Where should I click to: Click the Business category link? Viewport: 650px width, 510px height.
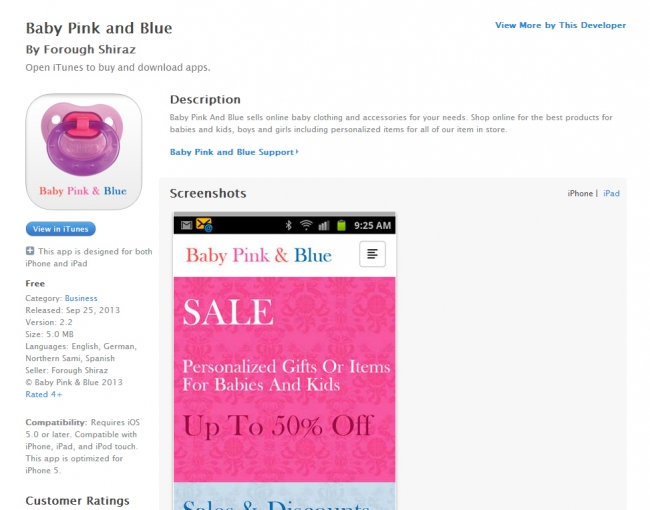coord(81,298)
